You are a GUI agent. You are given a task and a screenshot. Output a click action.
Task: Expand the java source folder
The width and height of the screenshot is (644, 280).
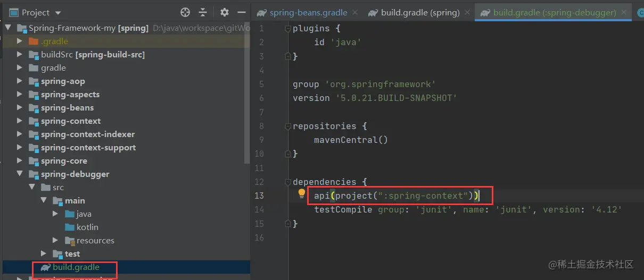click(x=56, y=214)
